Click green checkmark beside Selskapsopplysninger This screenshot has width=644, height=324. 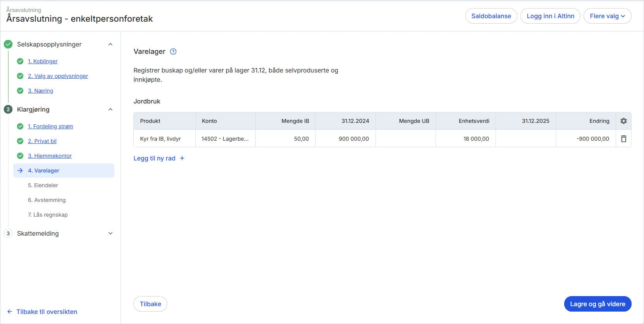click(8, 44)
